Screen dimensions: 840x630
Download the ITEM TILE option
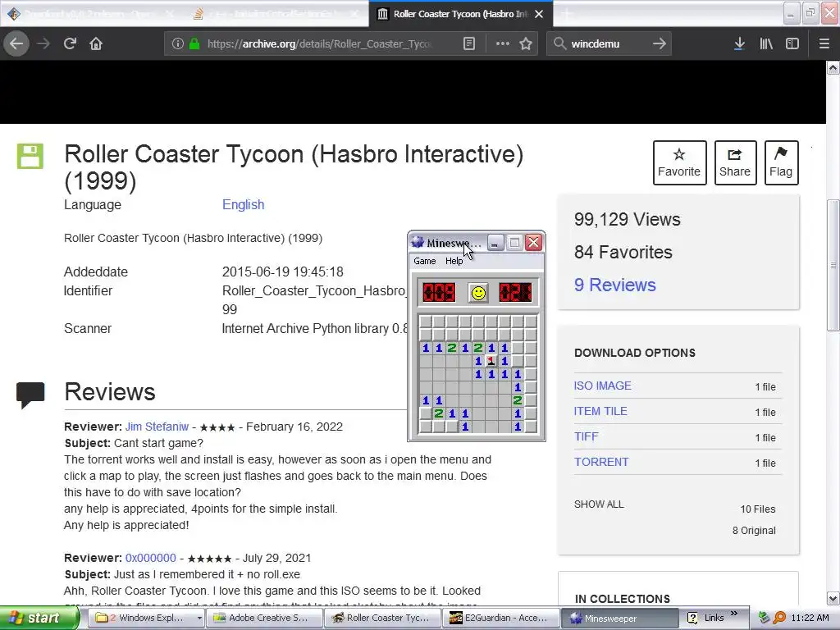coord(600,411)
